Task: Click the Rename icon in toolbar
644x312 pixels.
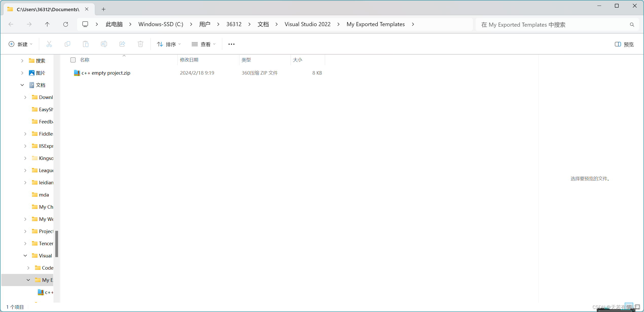Action: (104, 44)
